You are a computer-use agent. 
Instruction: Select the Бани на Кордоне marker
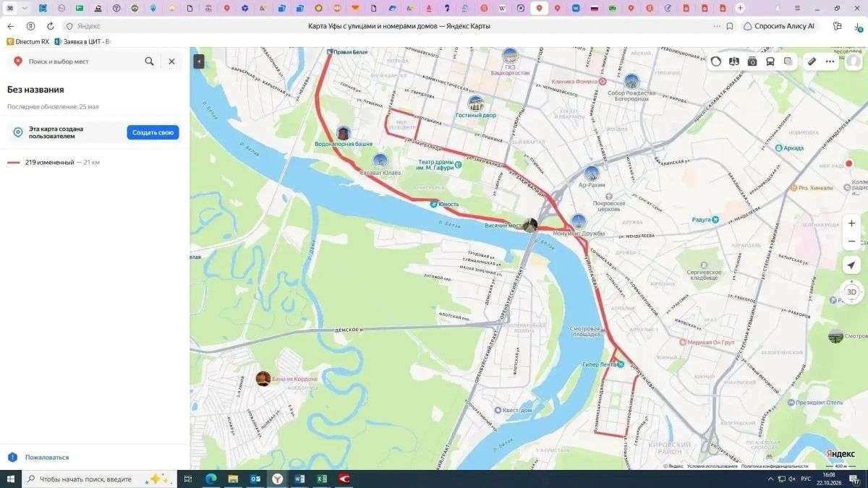point(263,379)
